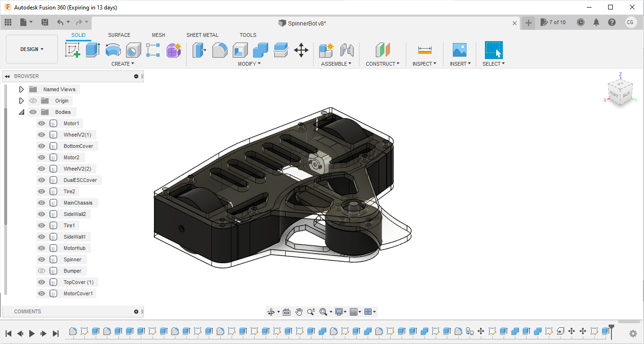Select the Move/Copy tool
The width and height of the screenshot is (644, 344).
(301, 50)
